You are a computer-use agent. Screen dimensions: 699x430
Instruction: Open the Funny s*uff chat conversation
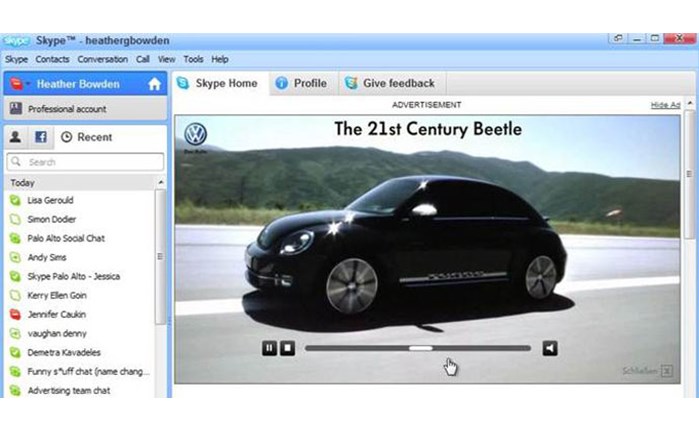point(88,372)
